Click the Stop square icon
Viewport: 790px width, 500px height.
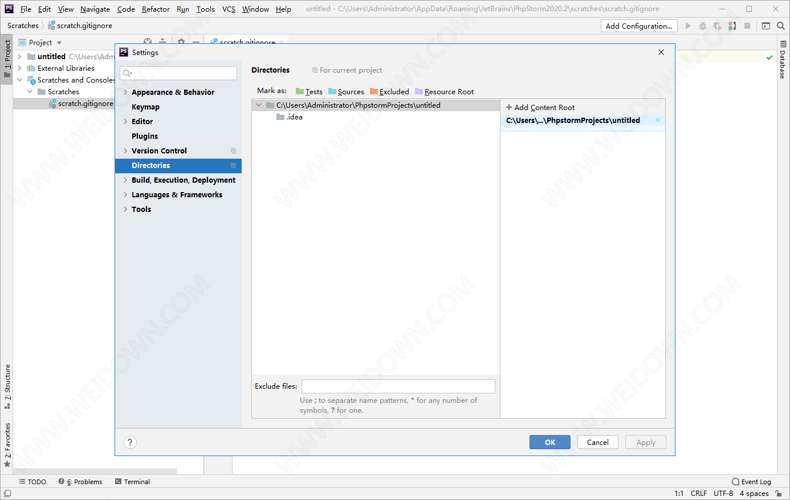747,26
